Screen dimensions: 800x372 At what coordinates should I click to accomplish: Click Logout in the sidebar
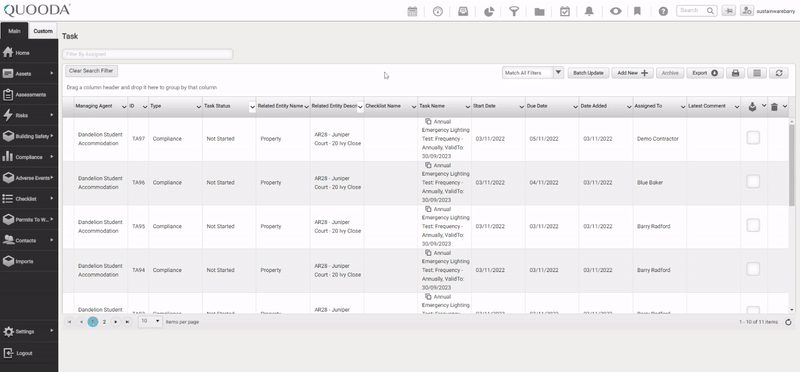29,353
